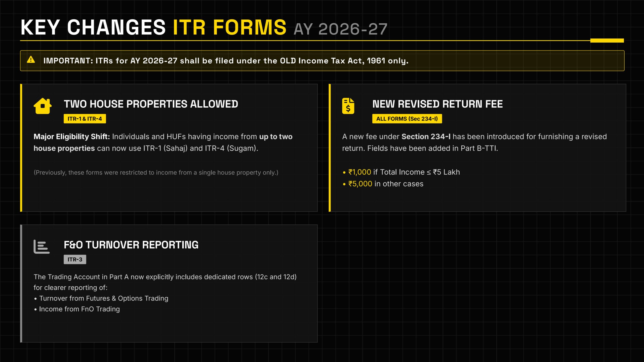Click 'Fields have been added in Part B-TTI'
Image resolution: width=644 pixels, height=362 pixels.
pos(432,148)
